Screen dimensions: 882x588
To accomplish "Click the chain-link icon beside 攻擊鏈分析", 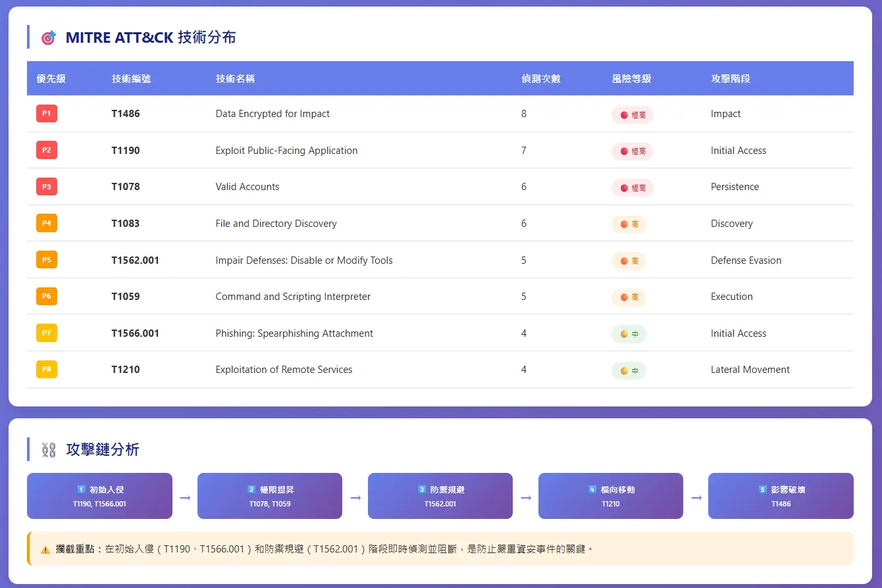I will (x=49, y=450).
